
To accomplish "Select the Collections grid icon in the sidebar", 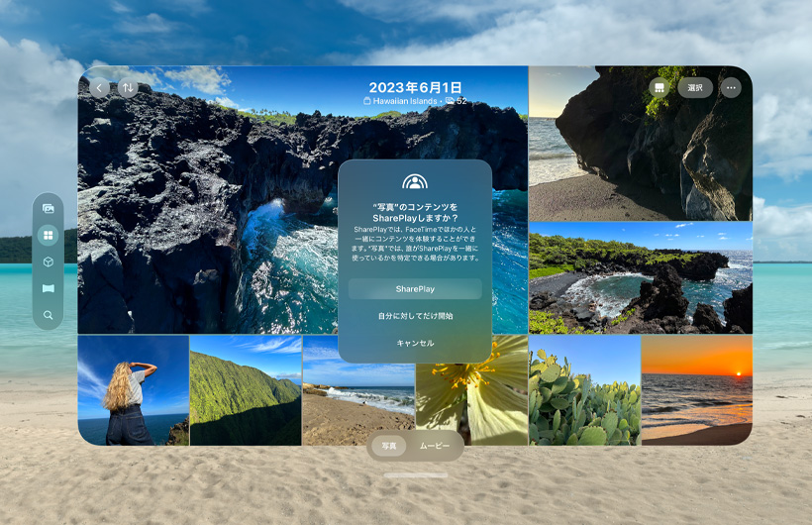I will point(48,236).
